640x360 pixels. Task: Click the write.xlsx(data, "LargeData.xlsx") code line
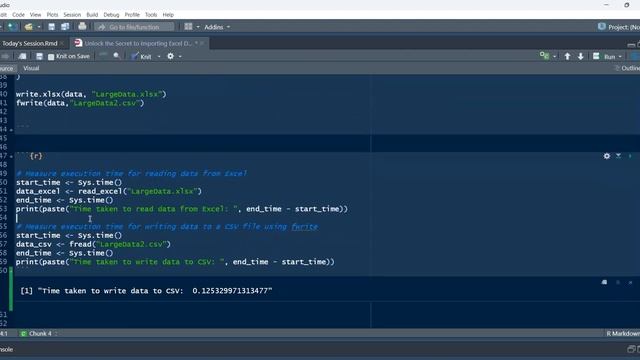(91, 94)
